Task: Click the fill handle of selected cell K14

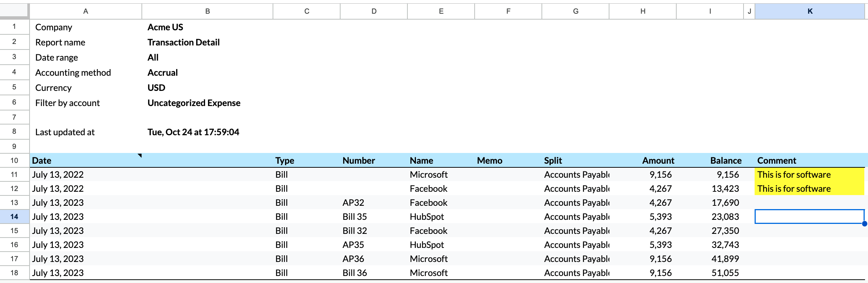Action: [x=865, y=224]
